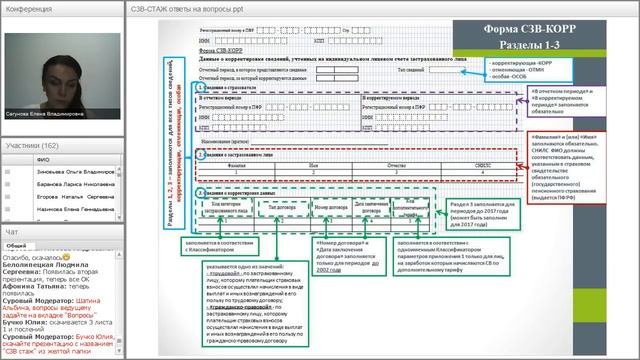Click first Суровый Модератор message about Вопросы

[x=51, y=308]
